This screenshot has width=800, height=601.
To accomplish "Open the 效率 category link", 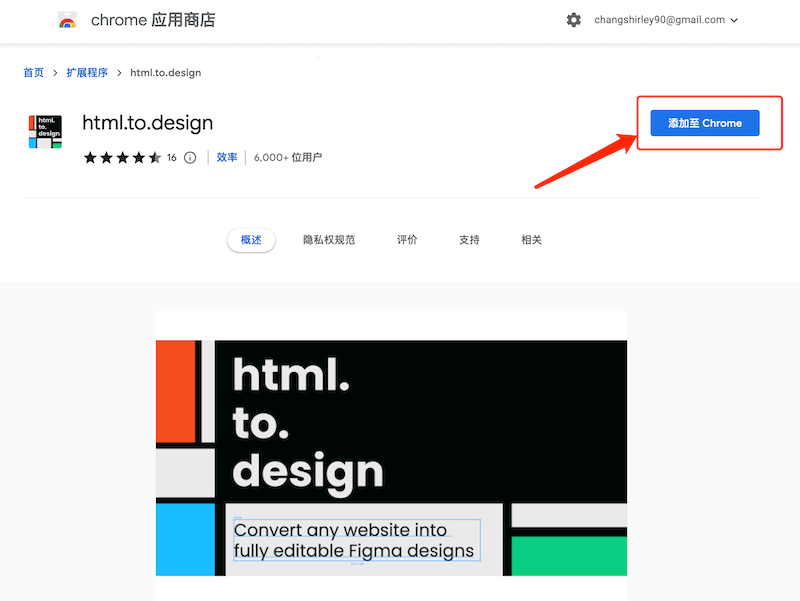I will [226, 157].
